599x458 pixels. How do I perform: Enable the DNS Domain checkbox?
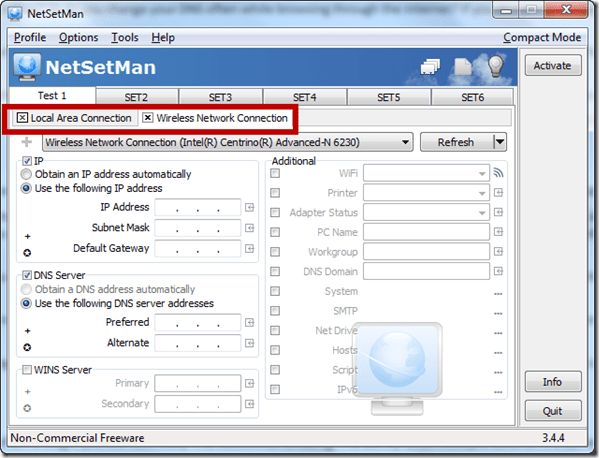coord(275,272)
